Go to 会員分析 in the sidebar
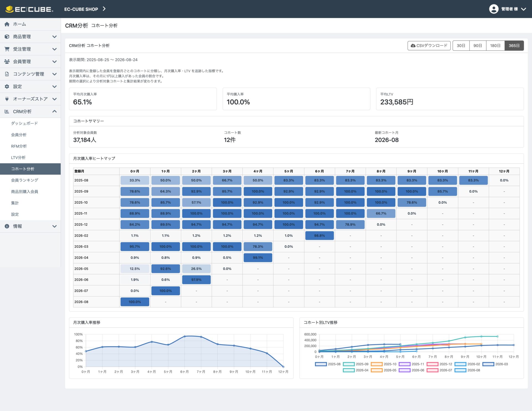Viewport: 532px width, 411px height. (30, 135)
